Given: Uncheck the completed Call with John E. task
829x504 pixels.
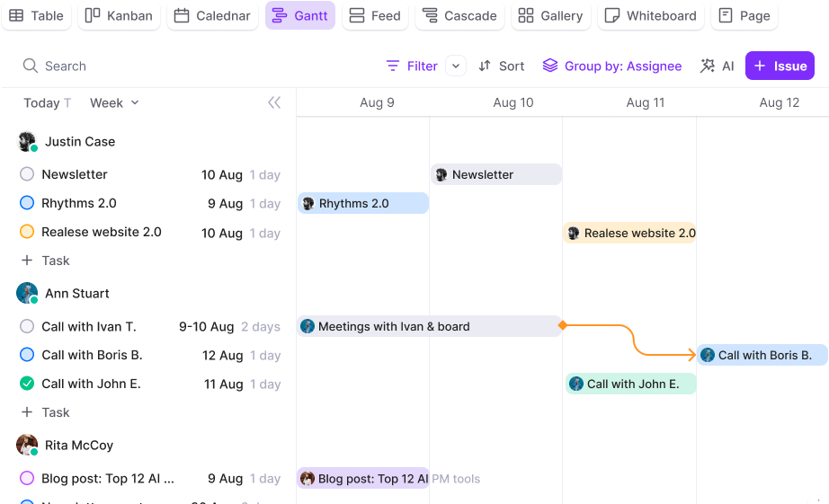Looking at the screenshot, I should pyautogui.click(x=27, y=384).
